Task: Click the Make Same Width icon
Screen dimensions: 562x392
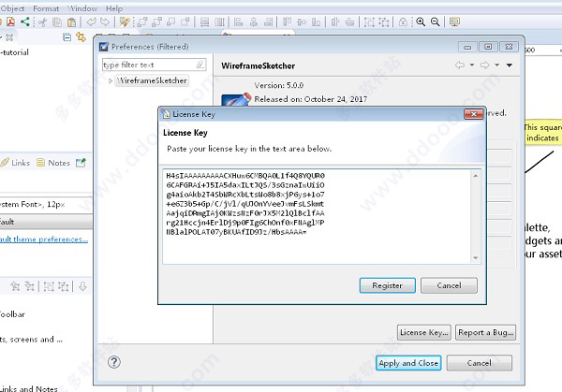Action: [204, 22]
